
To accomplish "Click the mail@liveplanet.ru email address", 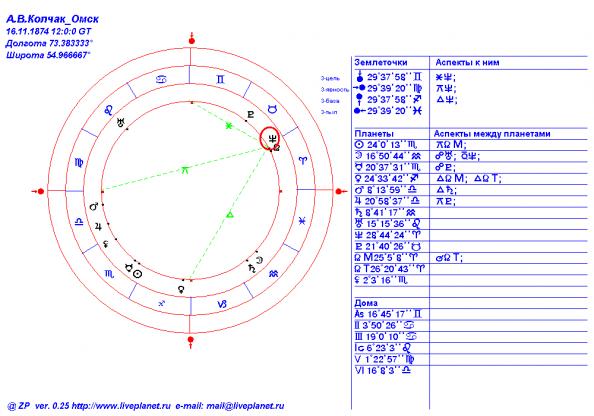I will point(245,406).
